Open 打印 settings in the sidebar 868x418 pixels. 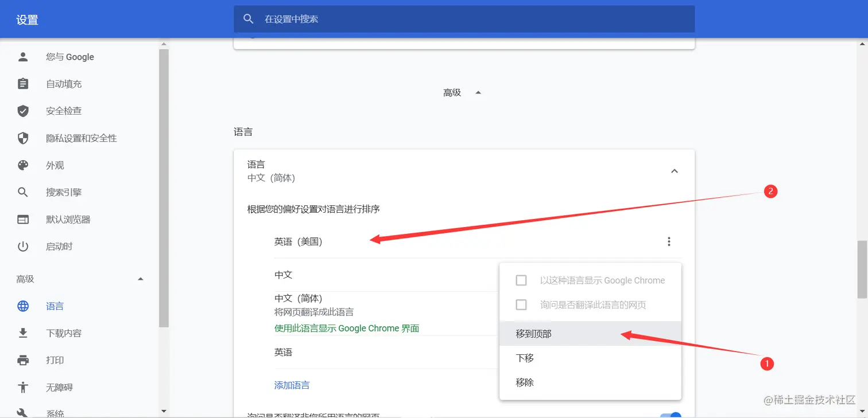click(x=55, y=360)
